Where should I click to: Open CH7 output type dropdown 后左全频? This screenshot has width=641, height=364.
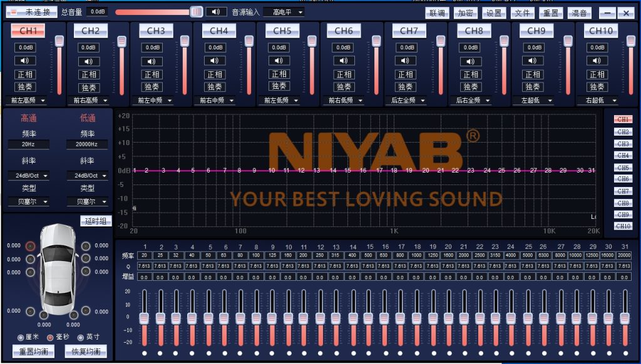coord(406,101)
